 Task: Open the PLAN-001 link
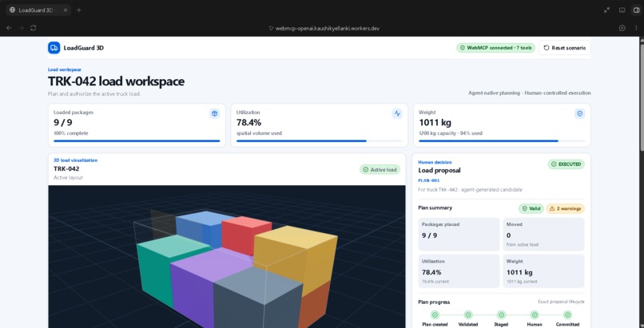[429, 180]
